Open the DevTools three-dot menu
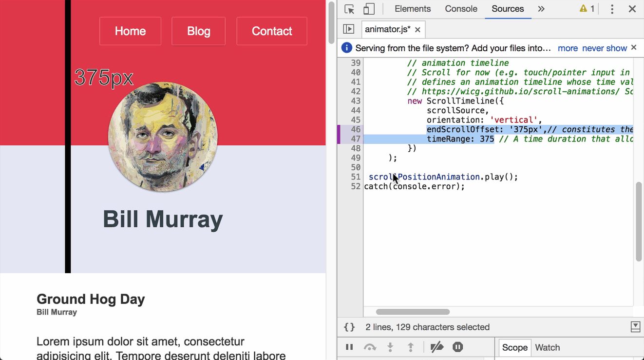Viewport: 644px width, 360px height. coord(612,9)
